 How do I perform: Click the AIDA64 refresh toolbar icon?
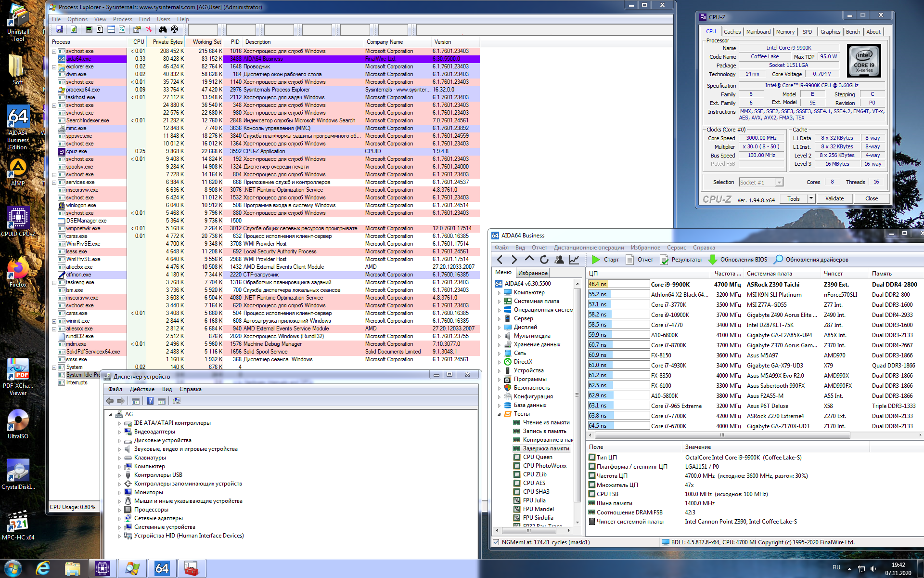pyautogui.click(x=544, y=260)
